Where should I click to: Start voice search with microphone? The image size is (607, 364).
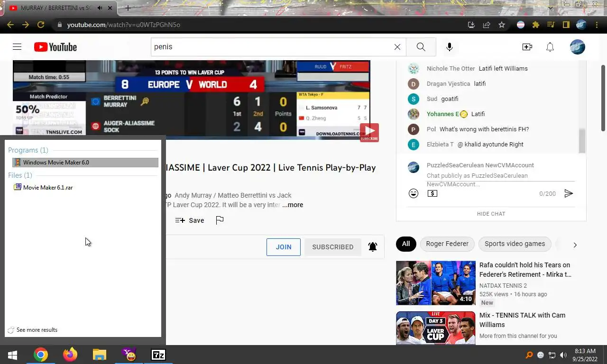[x=450, y=47]
